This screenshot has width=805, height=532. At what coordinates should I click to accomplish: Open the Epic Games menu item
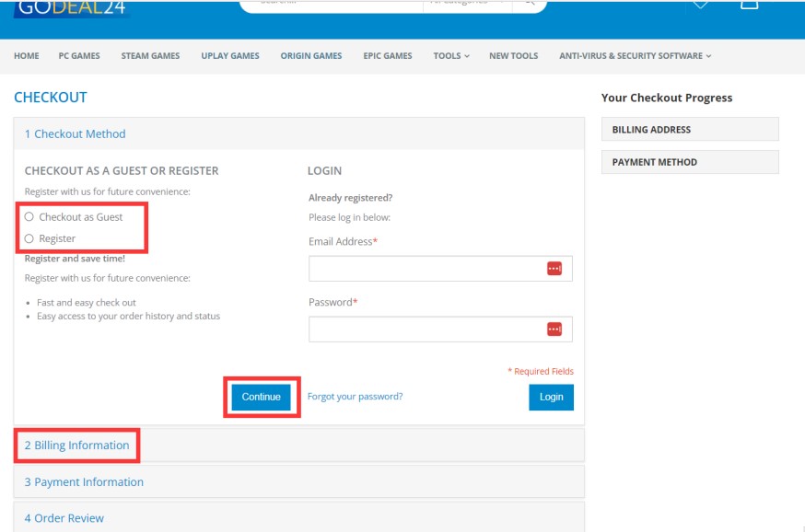pyautogui.click(x=388, y=56)
